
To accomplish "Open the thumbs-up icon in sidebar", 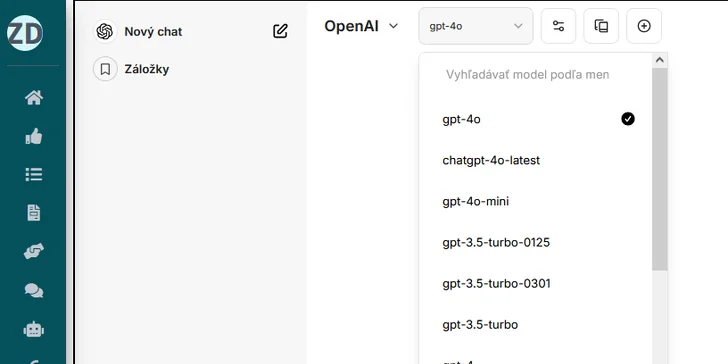I will (34, 136).
